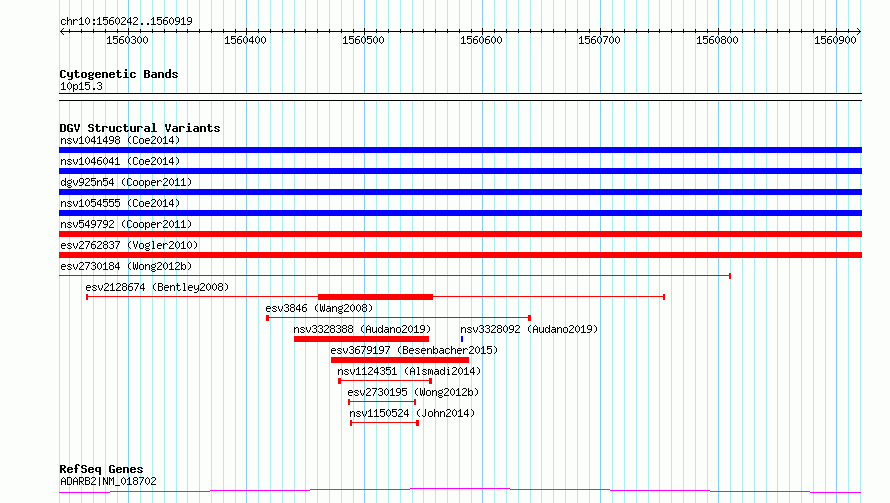Click the ruler's left arrow end

click(62, 31)
